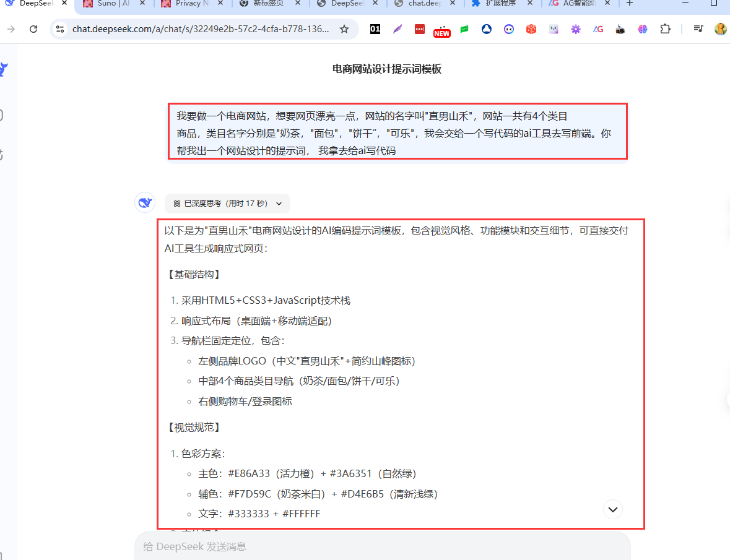Close the 'Privacy' tab

pos(220,3)
